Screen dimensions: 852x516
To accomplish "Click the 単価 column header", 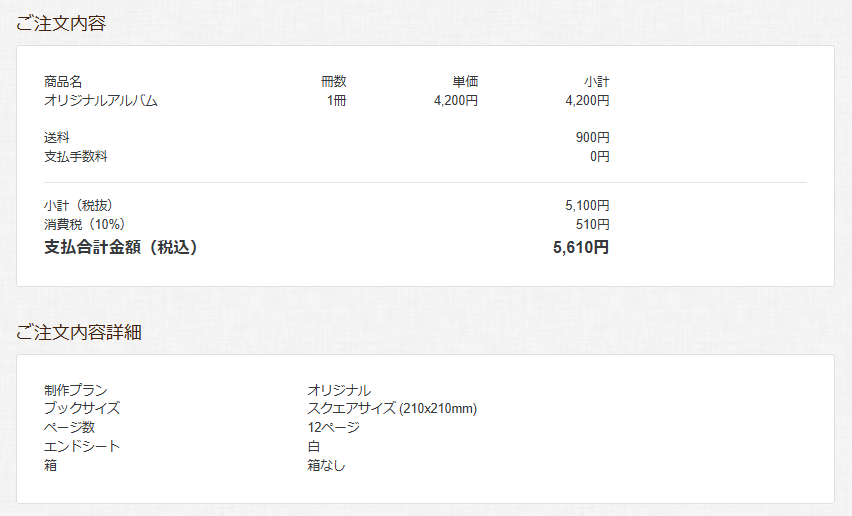I will tap(465, 81).
